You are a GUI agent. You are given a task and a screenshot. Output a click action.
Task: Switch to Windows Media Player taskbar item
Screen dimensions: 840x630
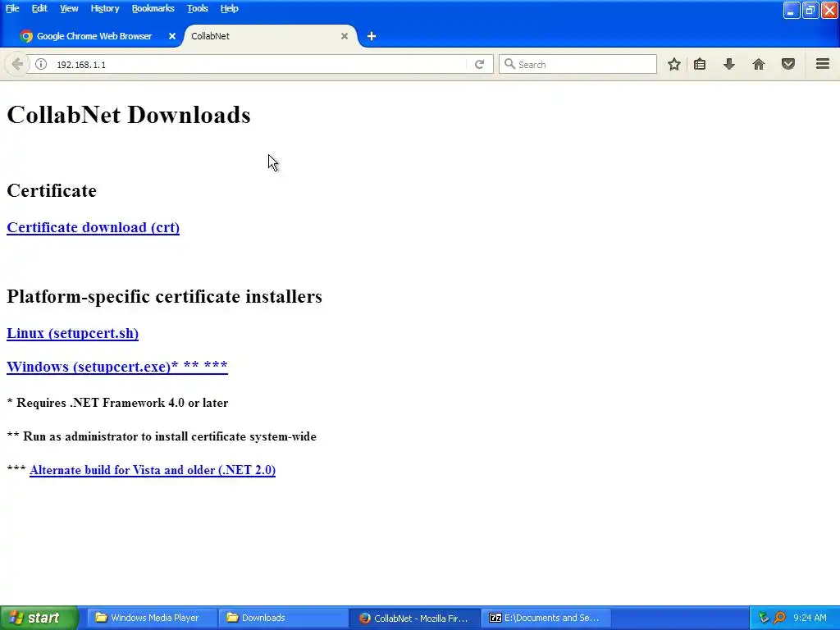click(152, 618)
